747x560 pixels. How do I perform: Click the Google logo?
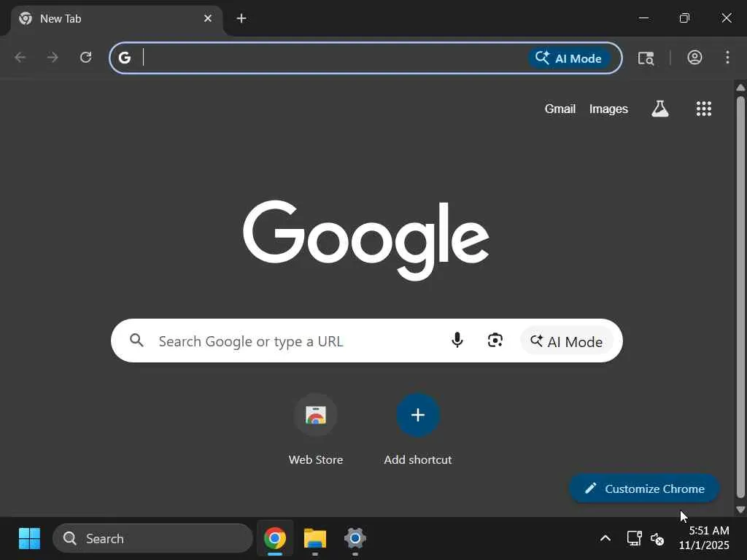click(x=366, y=241)
